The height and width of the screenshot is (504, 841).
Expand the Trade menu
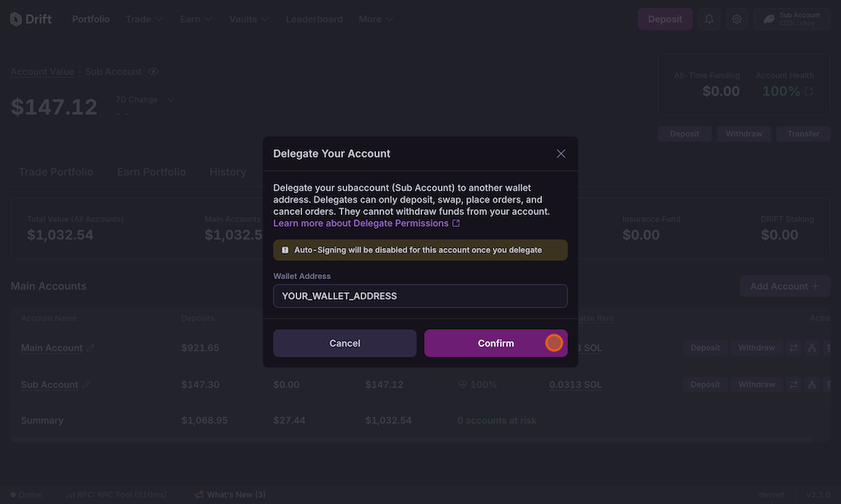[144, 19]
